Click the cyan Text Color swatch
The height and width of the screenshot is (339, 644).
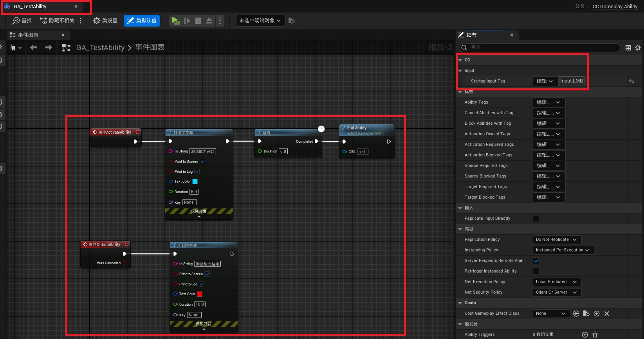point(195,181)
